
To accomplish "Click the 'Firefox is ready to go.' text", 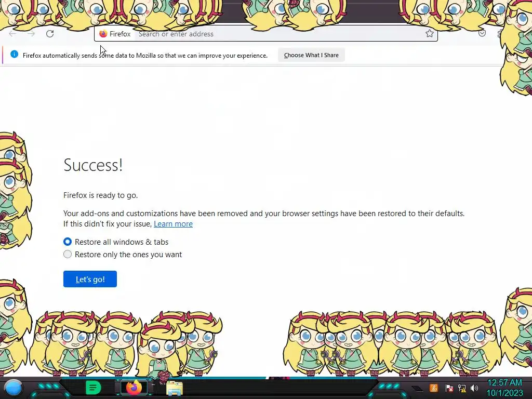I will coord(100,195).
